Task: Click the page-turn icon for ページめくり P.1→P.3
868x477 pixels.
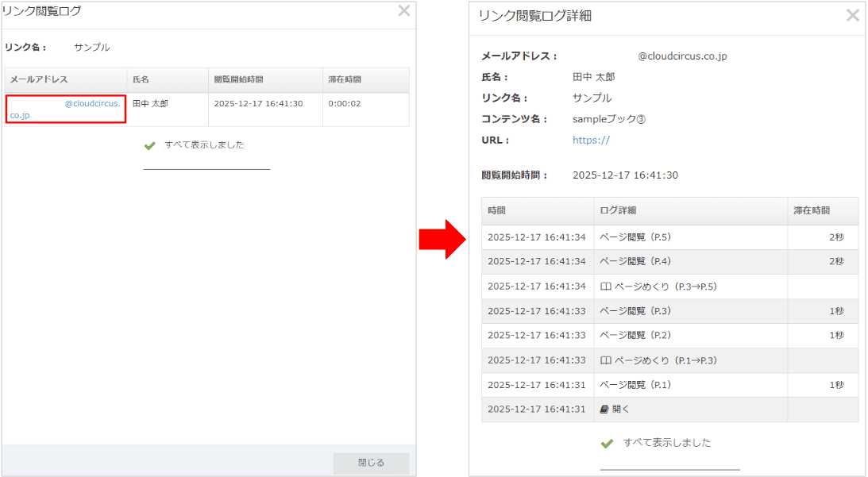Action: 604,360
